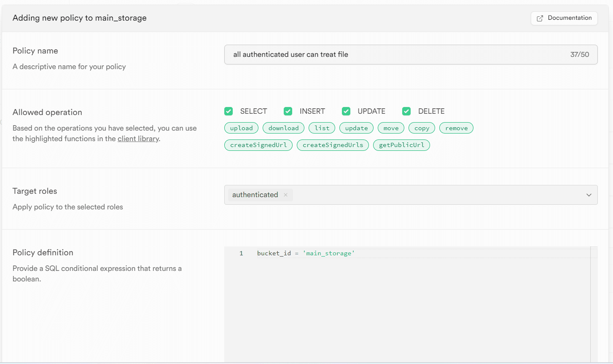This screenshot has height=364, width=613.
Task: Click the upload function tag
Action: (242, 128)
